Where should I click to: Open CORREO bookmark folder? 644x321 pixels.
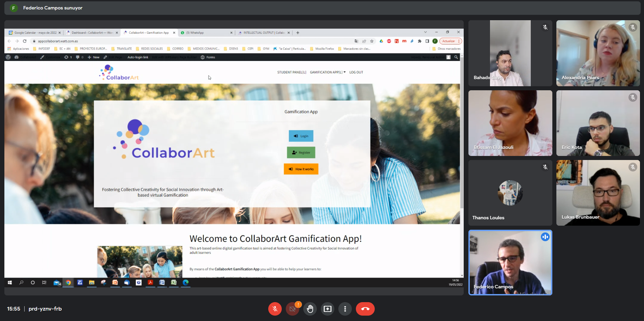click(x=175, y=49)
